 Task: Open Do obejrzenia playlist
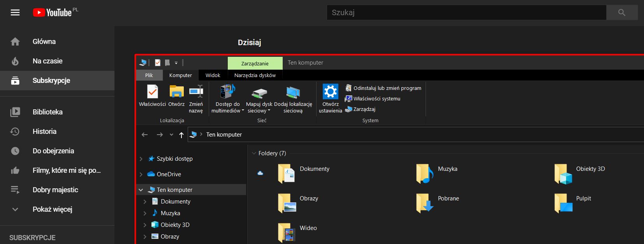tap(57, 151)
